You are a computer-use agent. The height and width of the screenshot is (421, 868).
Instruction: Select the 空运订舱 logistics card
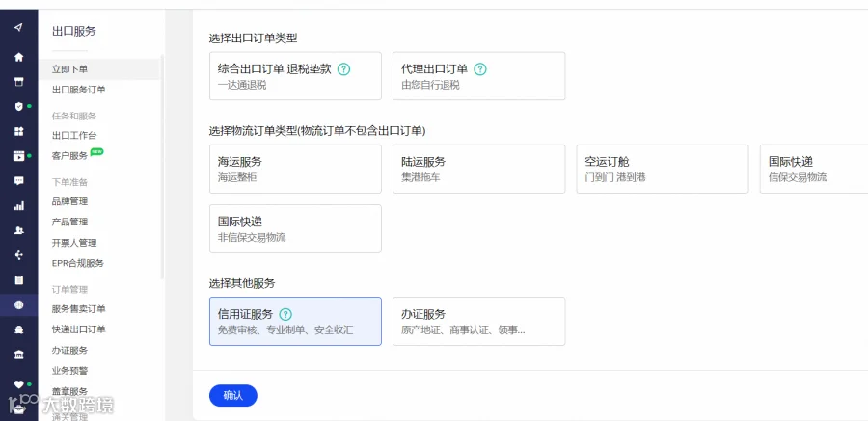pos(662,169)
